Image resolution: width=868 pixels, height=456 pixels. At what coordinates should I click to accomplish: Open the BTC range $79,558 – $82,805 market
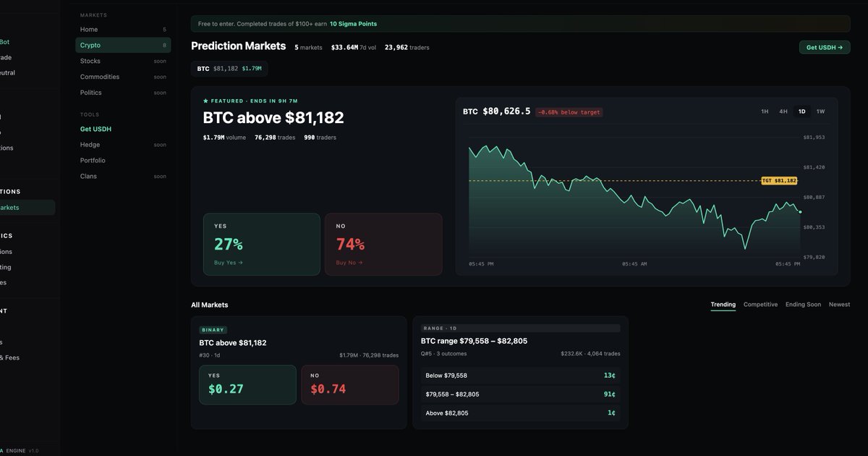point(474,341)
